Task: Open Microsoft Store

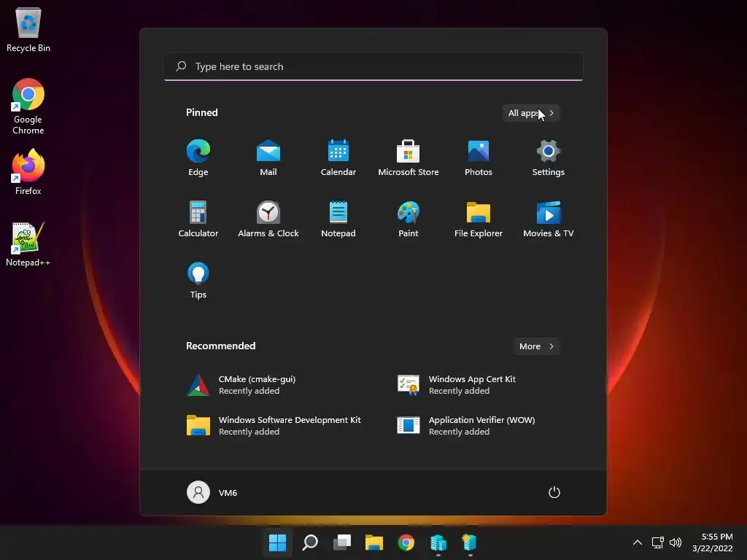Action: click(x=409, y=158)
